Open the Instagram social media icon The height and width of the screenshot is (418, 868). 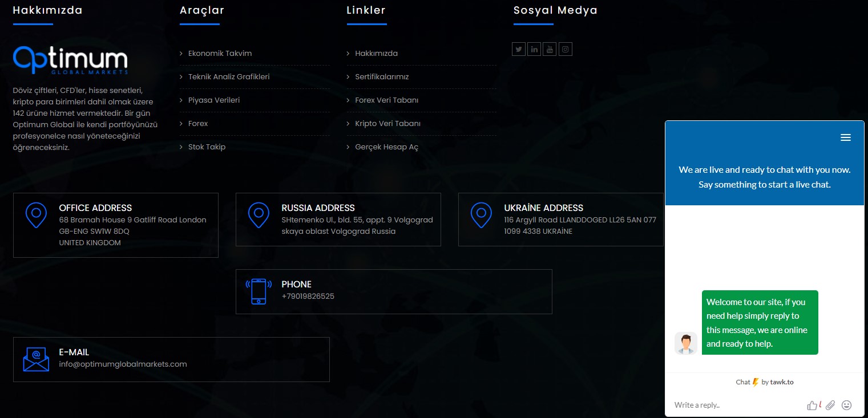(x=565, y=49)
